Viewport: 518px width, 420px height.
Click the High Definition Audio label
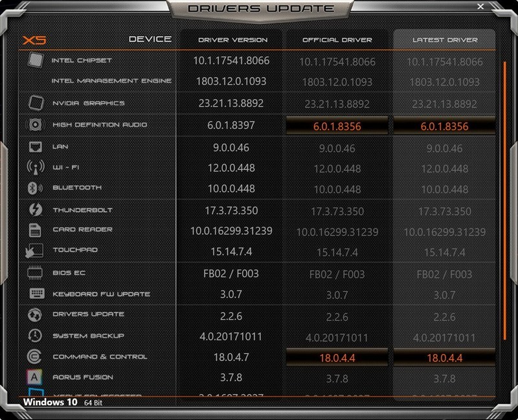click(100, 124)
